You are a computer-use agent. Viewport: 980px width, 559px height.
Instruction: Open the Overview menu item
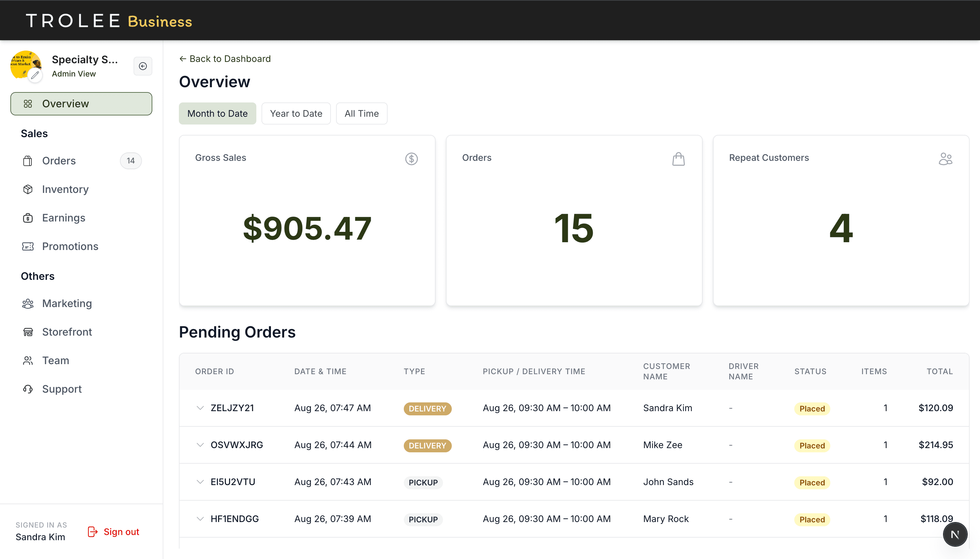coord(81,104)
